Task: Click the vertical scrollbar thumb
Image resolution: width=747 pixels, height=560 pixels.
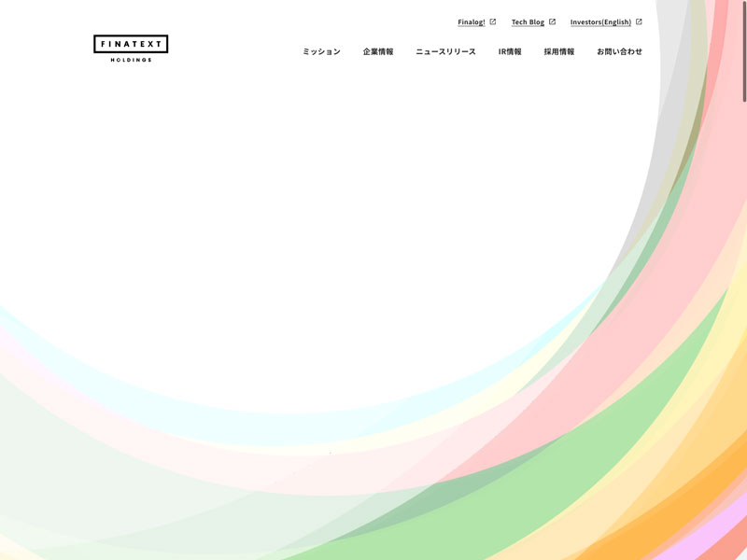Action: [x=743, y=51]
